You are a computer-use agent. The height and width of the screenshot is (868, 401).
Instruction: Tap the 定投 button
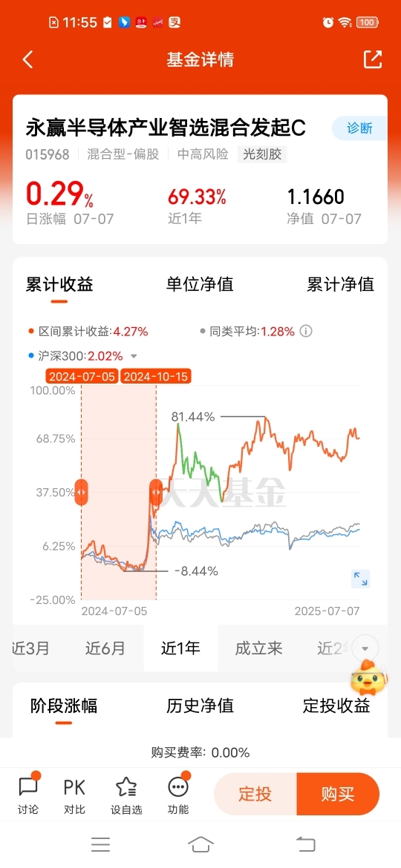coord(255,794)
